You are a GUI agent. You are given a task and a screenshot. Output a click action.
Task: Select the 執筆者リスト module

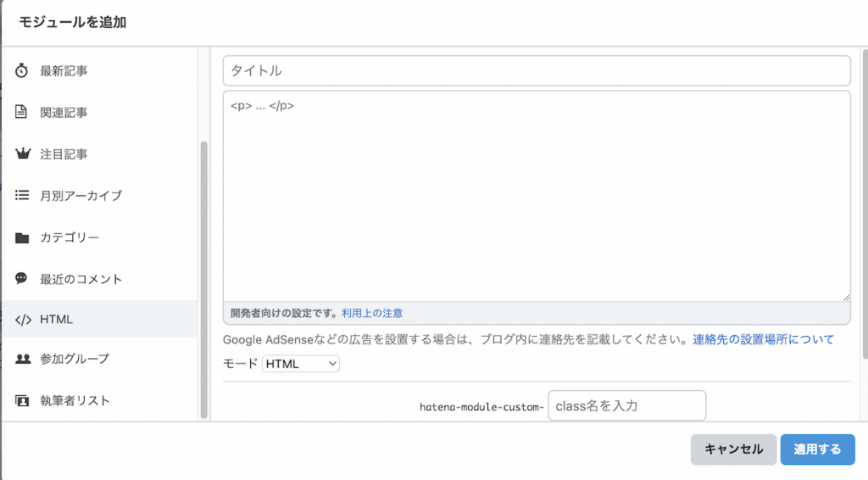(x=100, y=400)
